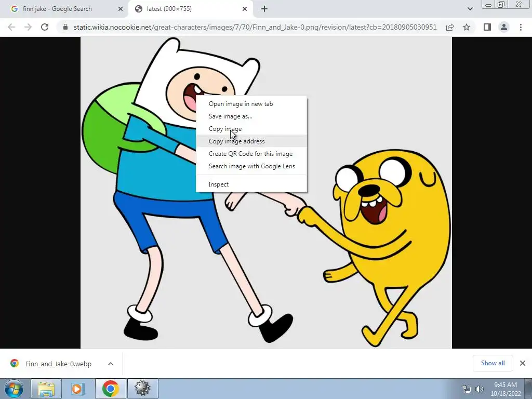Choose 'Open image in new tab'
The height and width of the screenshot is (399, 532).
251,104
